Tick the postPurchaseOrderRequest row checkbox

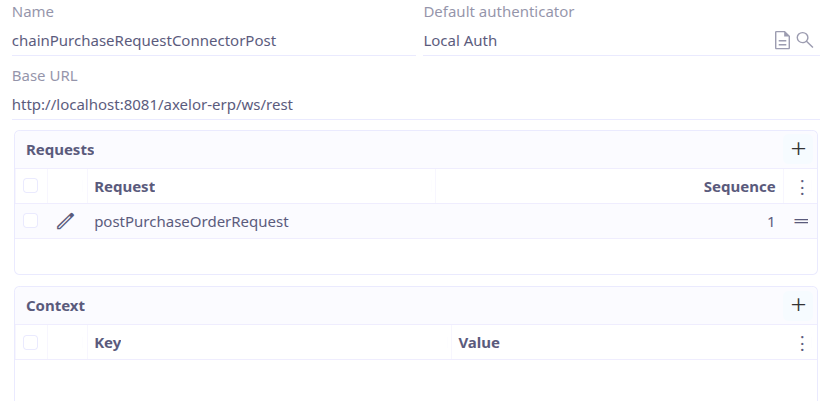pyautogui.click(x=31, y=221)
